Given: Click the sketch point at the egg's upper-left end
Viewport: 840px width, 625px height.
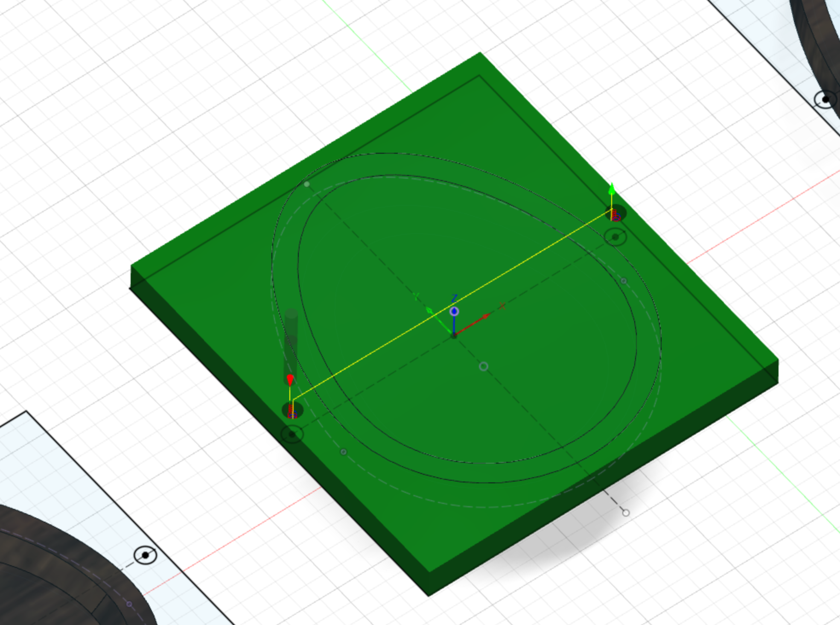Looking at the screenshot, I should (x=307, y=184).
